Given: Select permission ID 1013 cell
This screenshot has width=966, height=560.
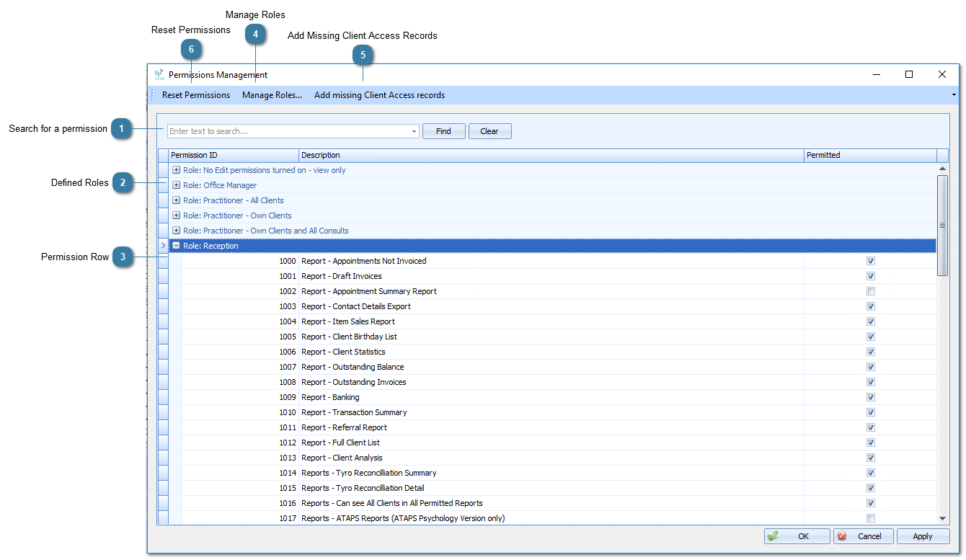Looking at the screenshot, I should (240, 458).
